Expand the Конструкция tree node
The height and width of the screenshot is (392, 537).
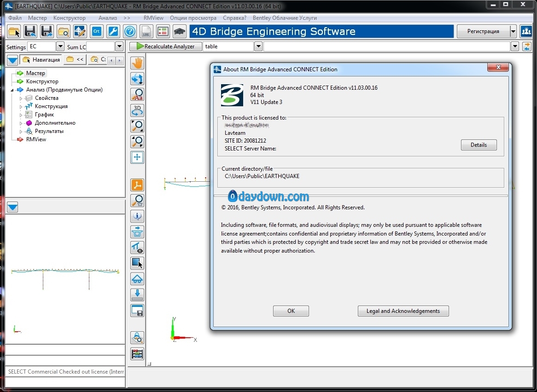[21, 106]
